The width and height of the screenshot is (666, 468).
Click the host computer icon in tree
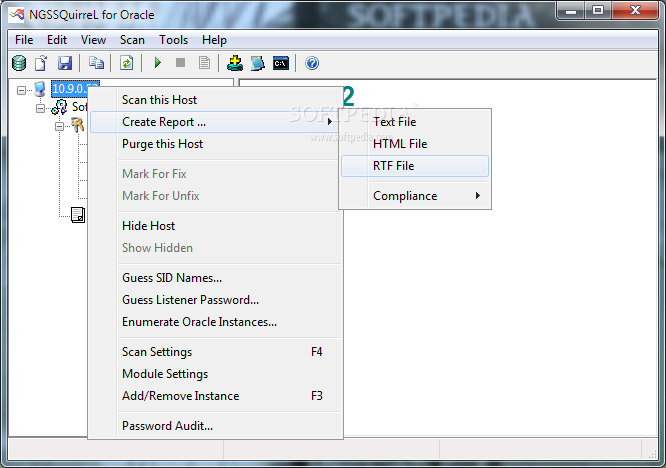coord(40,89)
